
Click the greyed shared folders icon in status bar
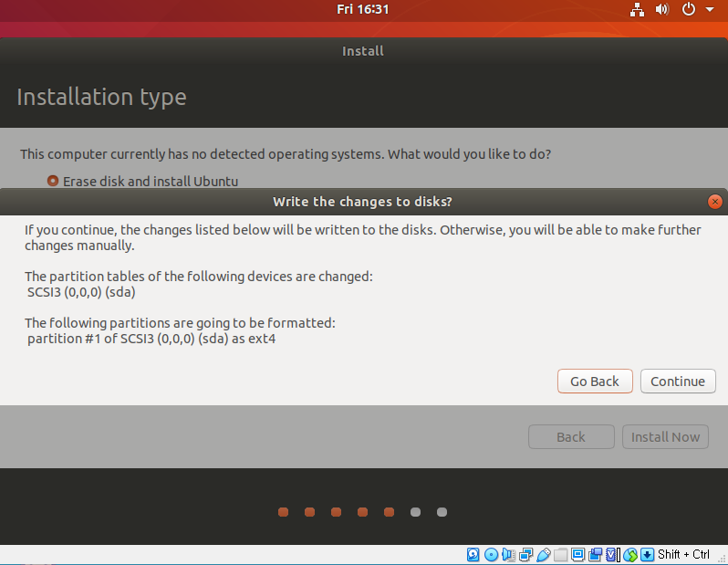pyautogui.click(x=560, y=554)
